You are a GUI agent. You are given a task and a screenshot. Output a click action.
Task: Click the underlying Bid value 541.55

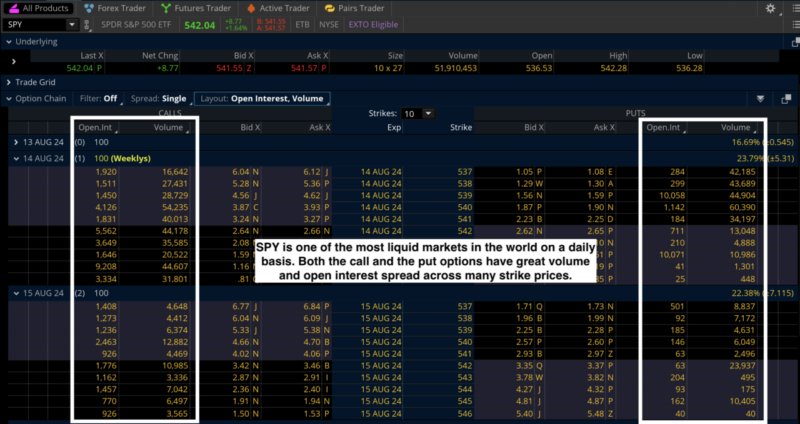[229, 68]
